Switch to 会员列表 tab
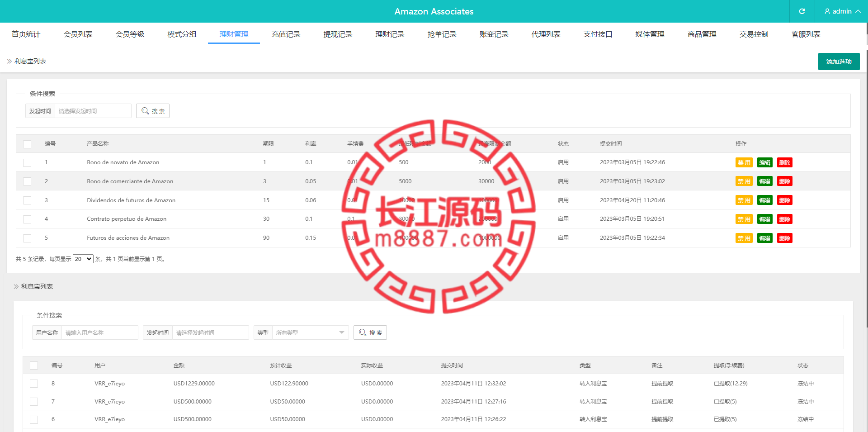The width and height of the screenshot is (868, 432). coord(78,34)
